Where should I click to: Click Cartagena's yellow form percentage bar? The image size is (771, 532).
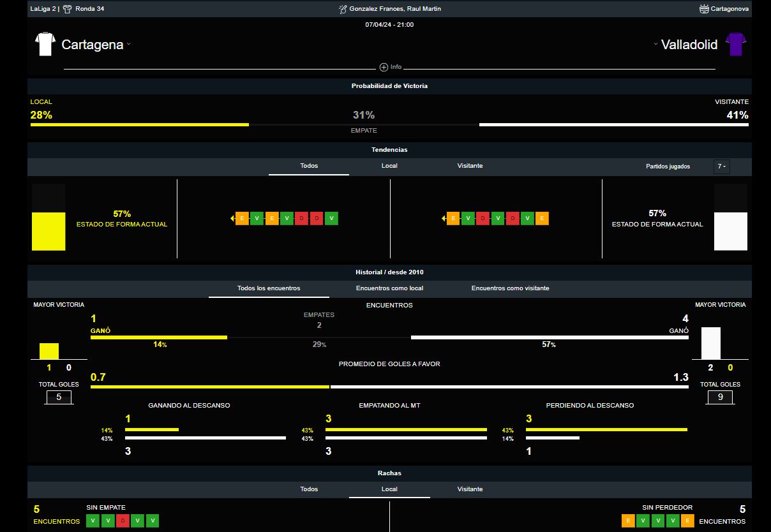click(49, 231)
